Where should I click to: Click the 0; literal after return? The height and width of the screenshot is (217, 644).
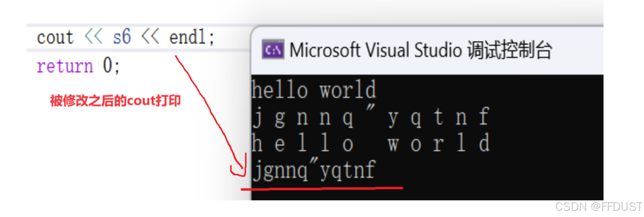[111, 65]
